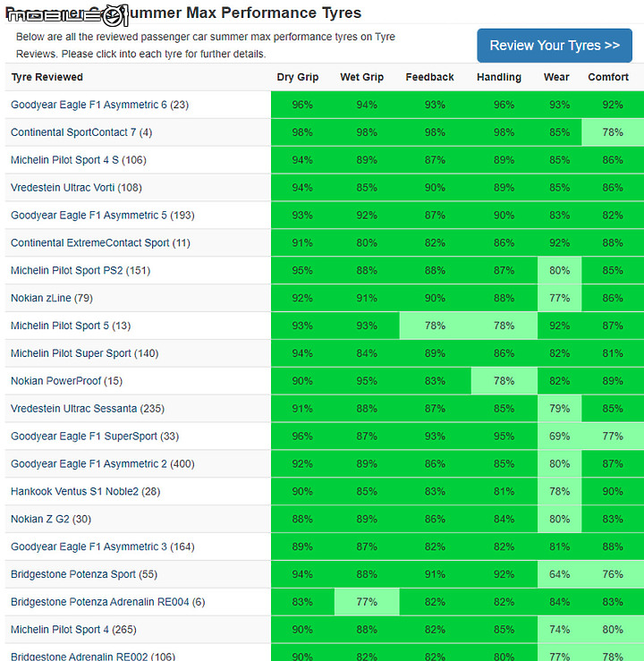Click Michelin Pilot Sport 5 feedback 78% cell
This screenshot has width=644, height=661.
(435, 326)
